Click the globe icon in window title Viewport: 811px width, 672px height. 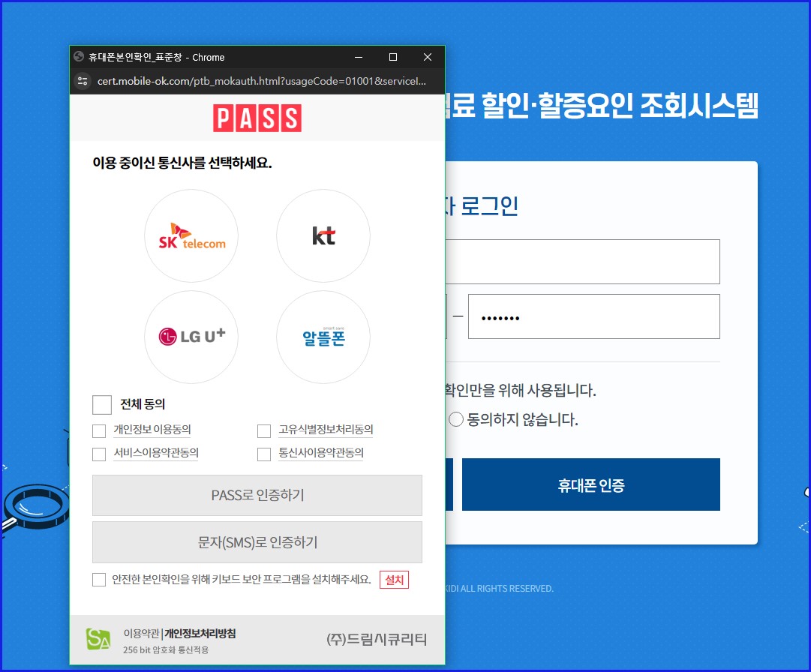pyautogui.click(x=79, y=57)
